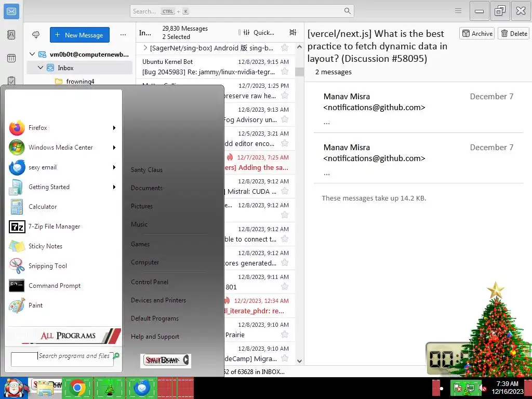Open Control Panel from the Start menu
The height and width of the screenshot is (399, 532).
click(150, 282)
